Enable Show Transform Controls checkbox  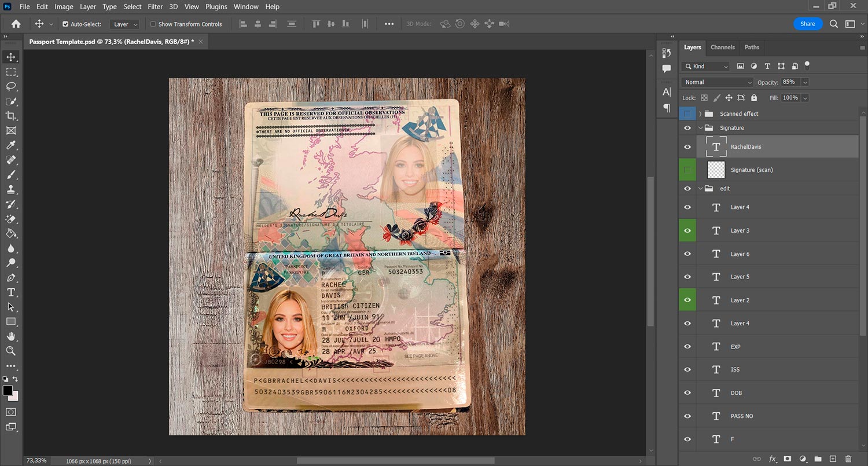[x=153, y=24]
